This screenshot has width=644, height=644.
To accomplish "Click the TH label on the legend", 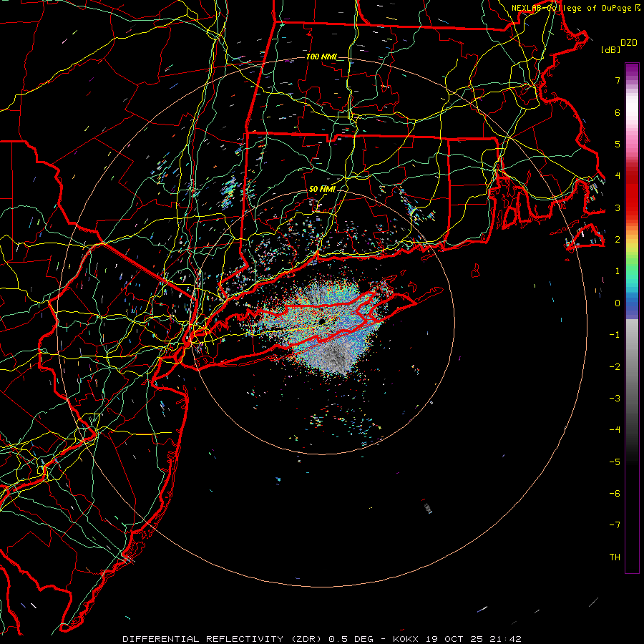I will click(615, 557).
